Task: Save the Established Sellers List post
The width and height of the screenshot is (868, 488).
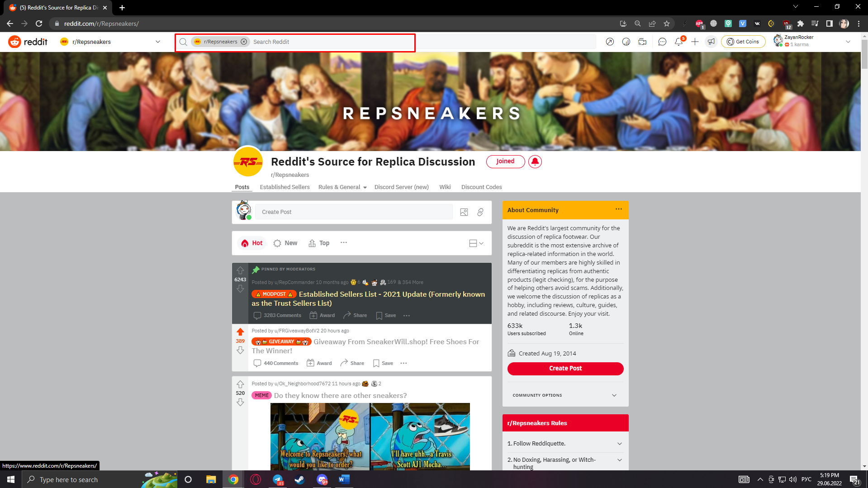Action: (386, 316)
